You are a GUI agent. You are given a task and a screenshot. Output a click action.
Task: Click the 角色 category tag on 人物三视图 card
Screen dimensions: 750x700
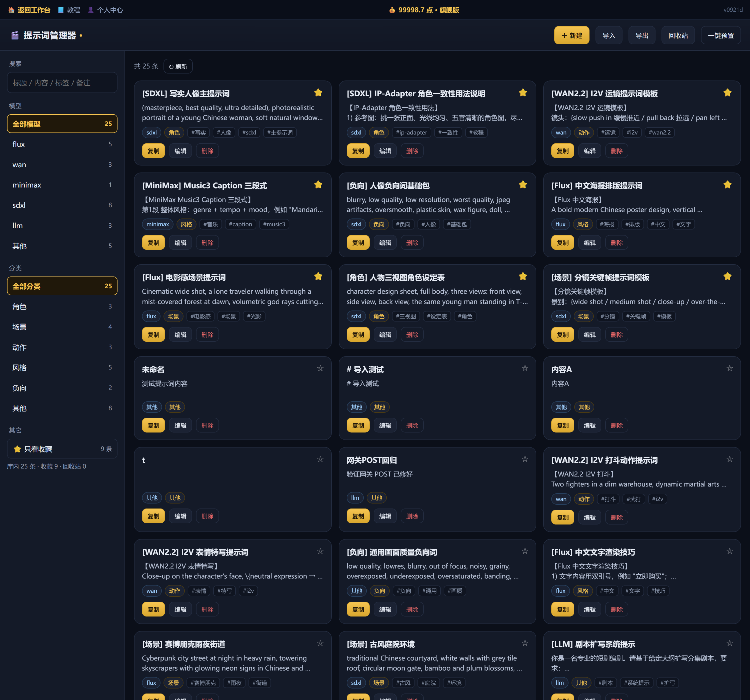tap(379, 316)
